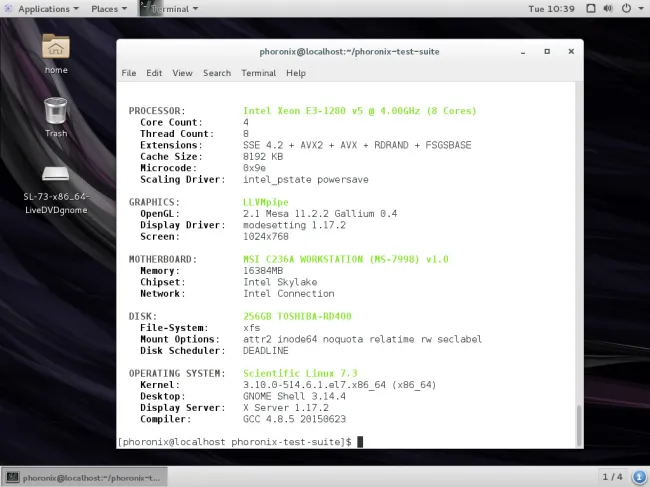The height and width of the screenshot is (487, 650).
Task: Click the kernel version 3.10.0-514.6.1.el7.x86_64 text
Action: (x=314, y=385)
